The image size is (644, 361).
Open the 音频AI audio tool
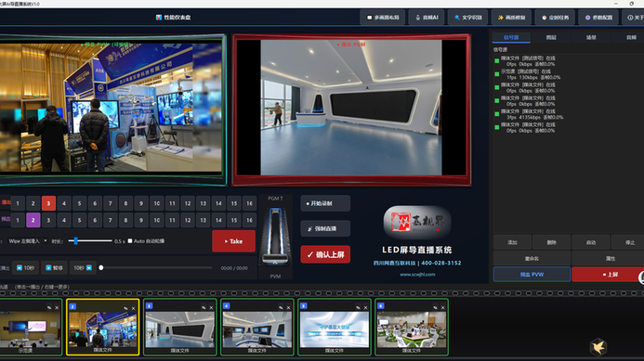pyautogui.click(x=426, y=18)
